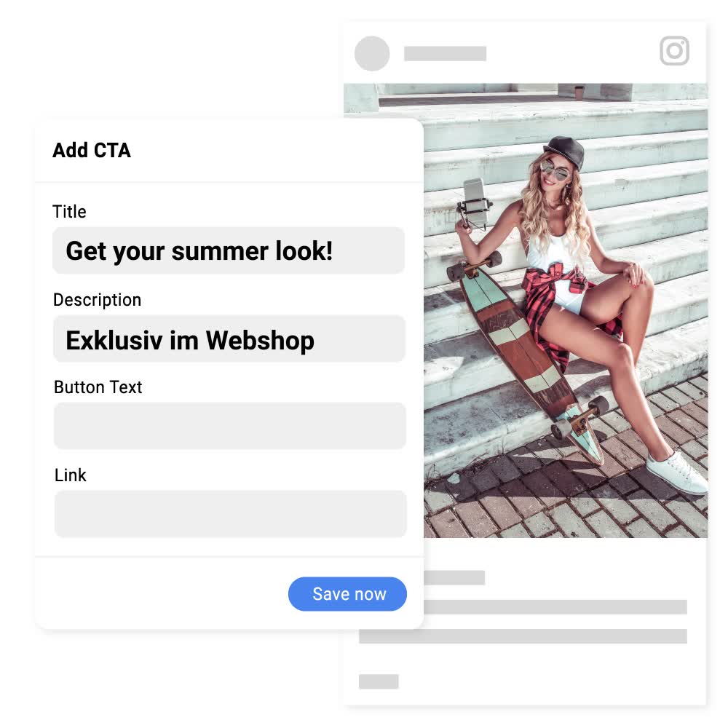Screen dimensions: 728x728
Task: Click the Instagram logo icon
Action: click(674, 51)
